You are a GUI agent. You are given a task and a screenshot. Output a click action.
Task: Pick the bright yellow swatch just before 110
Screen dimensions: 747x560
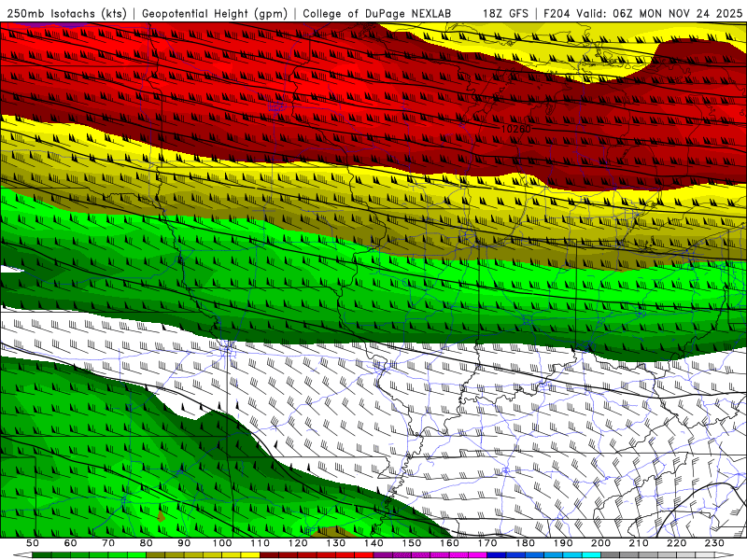(x=250, y=554)
